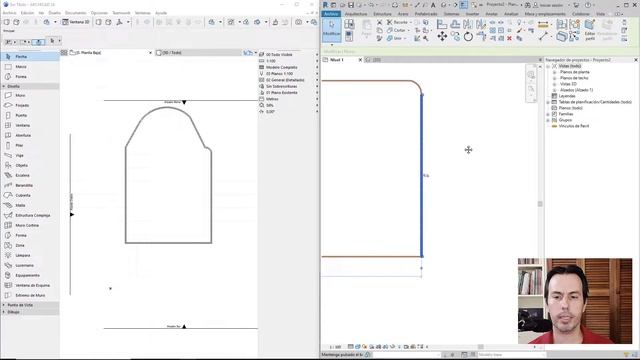The width and height of the screenshot is (640, 360).
Task: Click the Align tool in Revit ribbon
Action: [442, 25]
